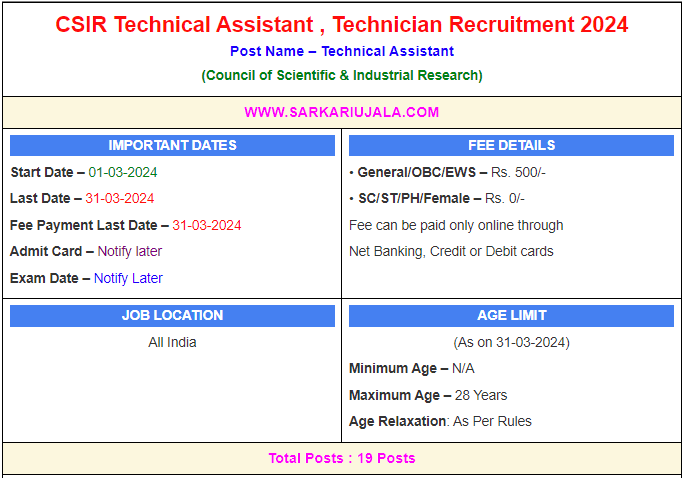683x478 pixels.
Task: Click the Admit Card Notify later text
Action: (x=129, y=251)
